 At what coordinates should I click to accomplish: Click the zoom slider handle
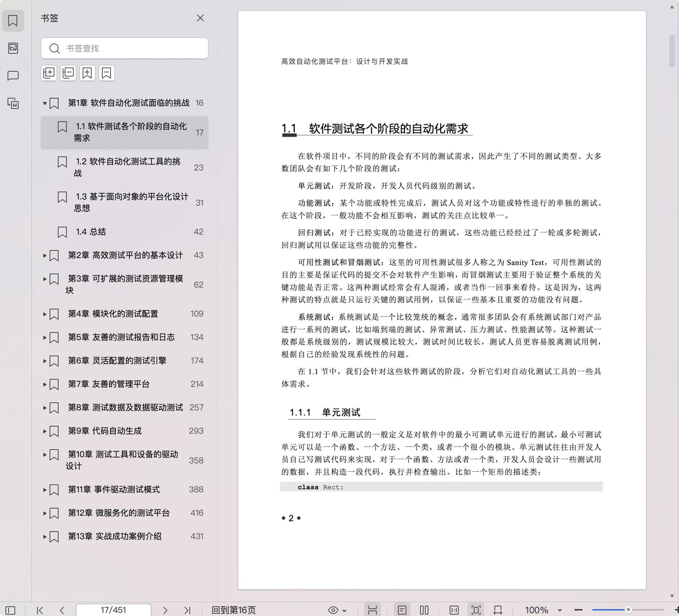tap(628, 609)
